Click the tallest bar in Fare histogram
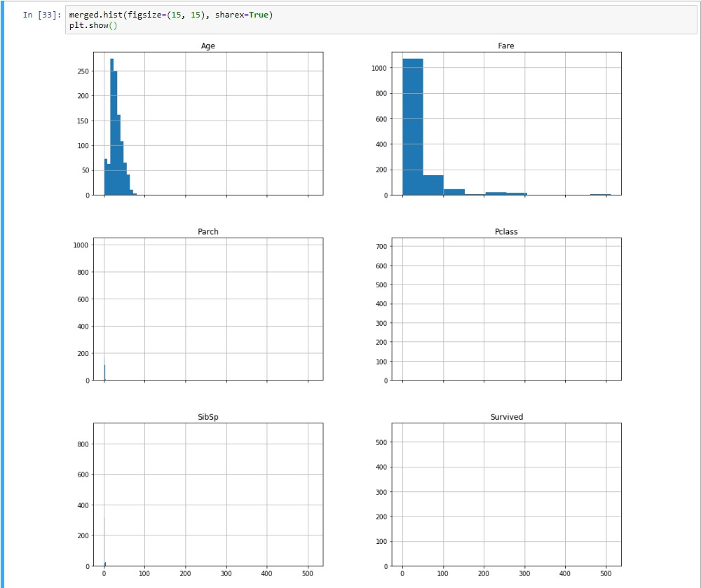This screenshot has height=588, width=701. pos(413,127)
